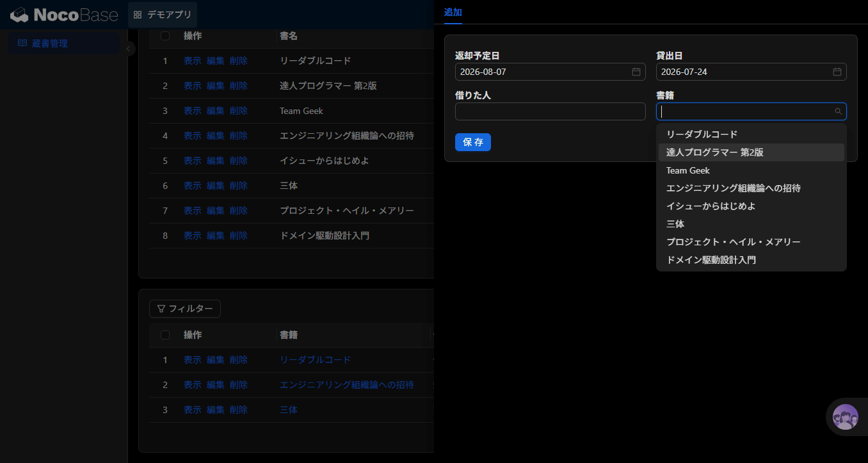Click book title プロジェクト・ヘイル・メアリー in table
868x463 pixels.
click(x=347, y=211)
